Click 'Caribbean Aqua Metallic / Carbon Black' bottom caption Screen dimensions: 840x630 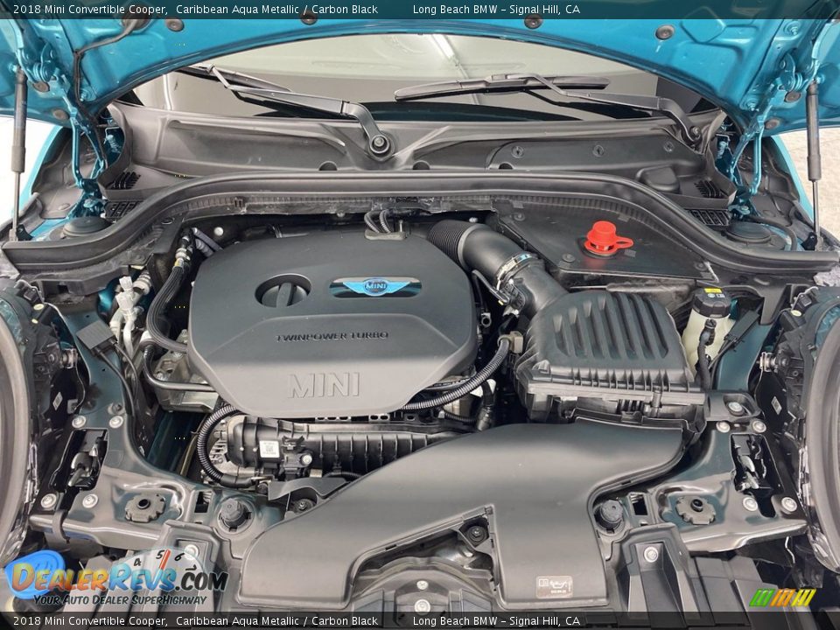click(276, 621)
